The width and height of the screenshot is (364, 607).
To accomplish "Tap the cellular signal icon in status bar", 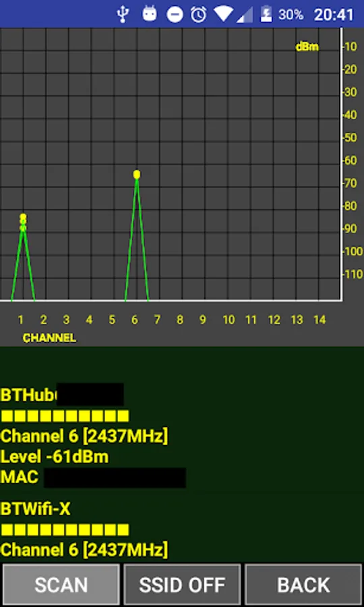I will tap(245, 15).
